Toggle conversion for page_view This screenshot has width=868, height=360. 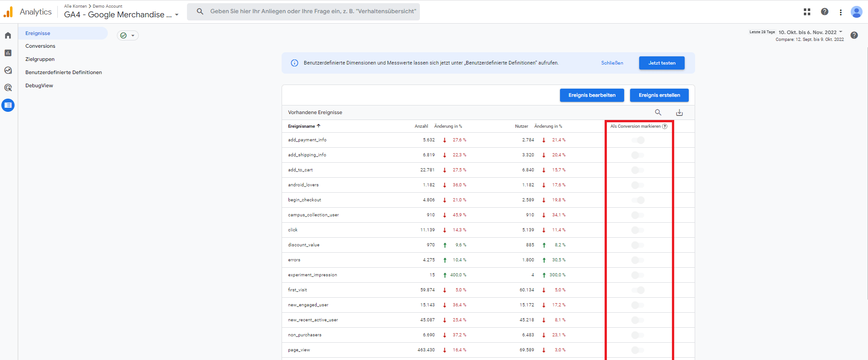point(638,350)
